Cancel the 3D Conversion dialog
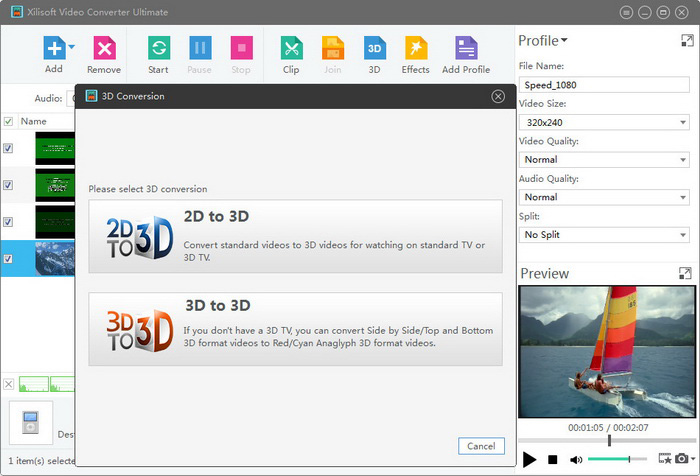 (481, 446)
